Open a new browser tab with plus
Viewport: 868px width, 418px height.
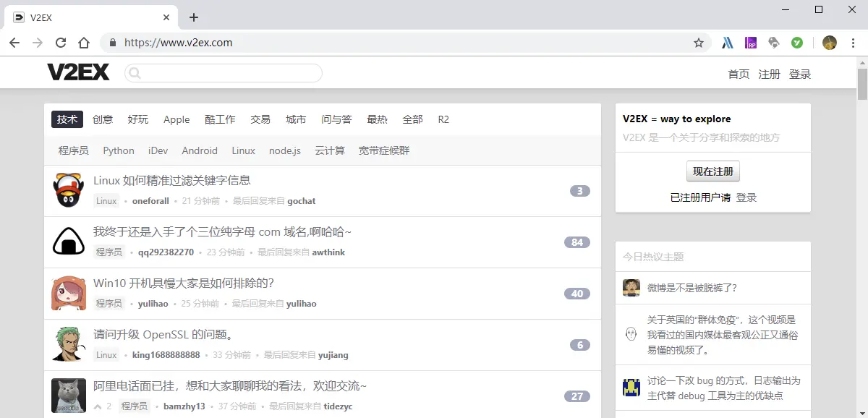[x=193, y=17]
